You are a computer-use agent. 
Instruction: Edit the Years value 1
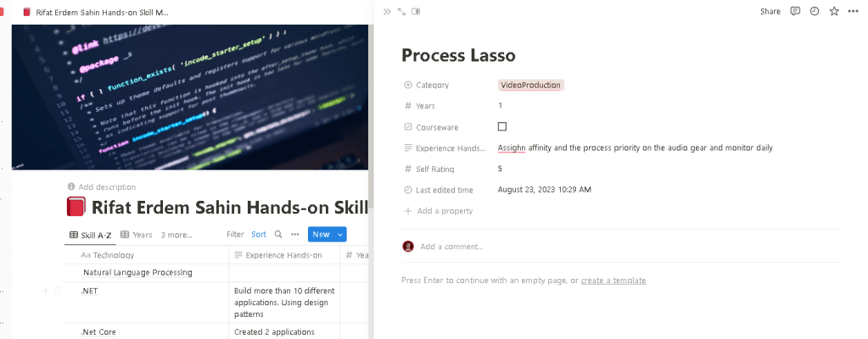(x=500, y=106)
